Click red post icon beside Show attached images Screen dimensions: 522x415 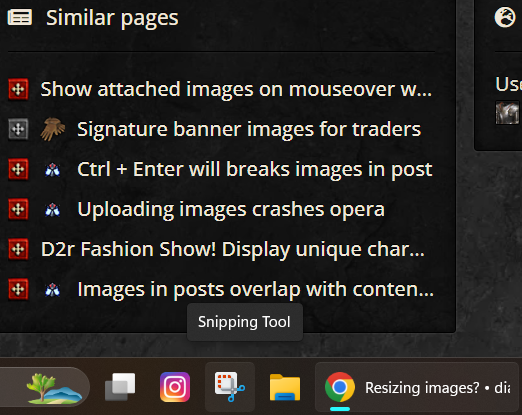coord(18,89)
